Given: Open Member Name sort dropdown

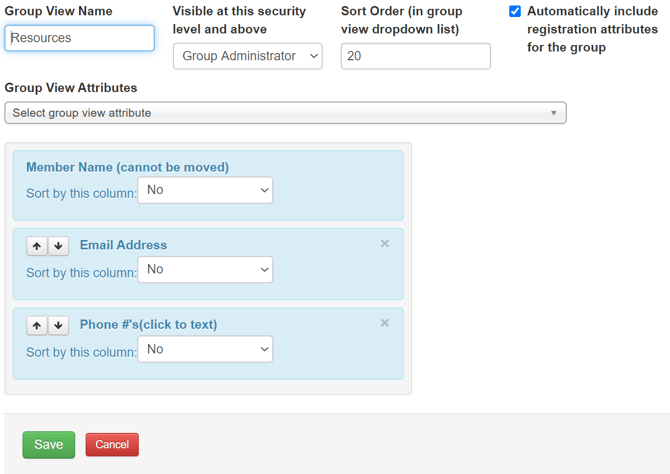Looking at the screenshot, I should coord(205,190).
